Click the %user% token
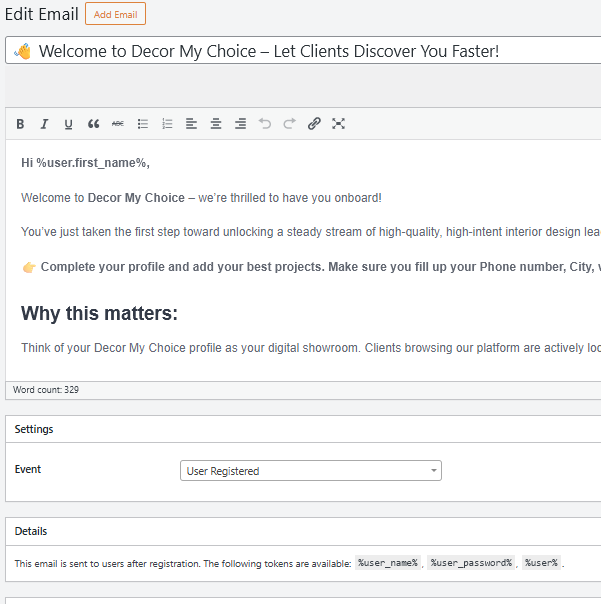 tap(541, 563)
